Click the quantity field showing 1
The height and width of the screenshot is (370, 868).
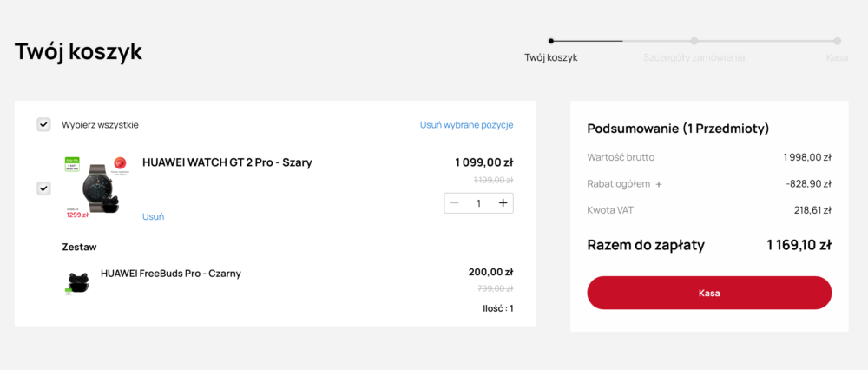479,203
